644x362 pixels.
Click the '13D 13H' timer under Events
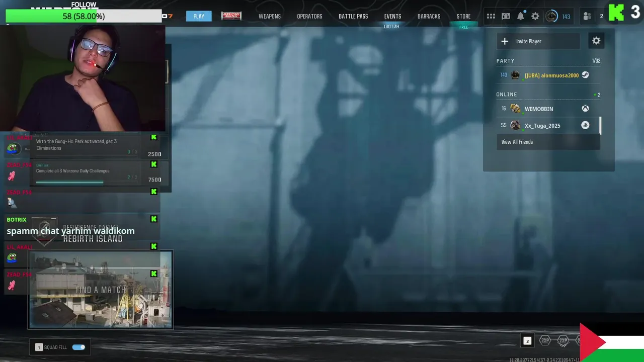391,27
